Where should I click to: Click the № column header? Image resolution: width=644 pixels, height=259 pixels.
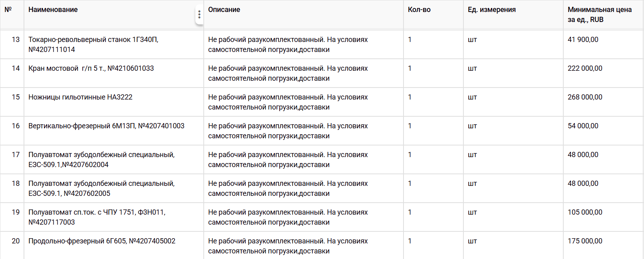click(8, 10)
